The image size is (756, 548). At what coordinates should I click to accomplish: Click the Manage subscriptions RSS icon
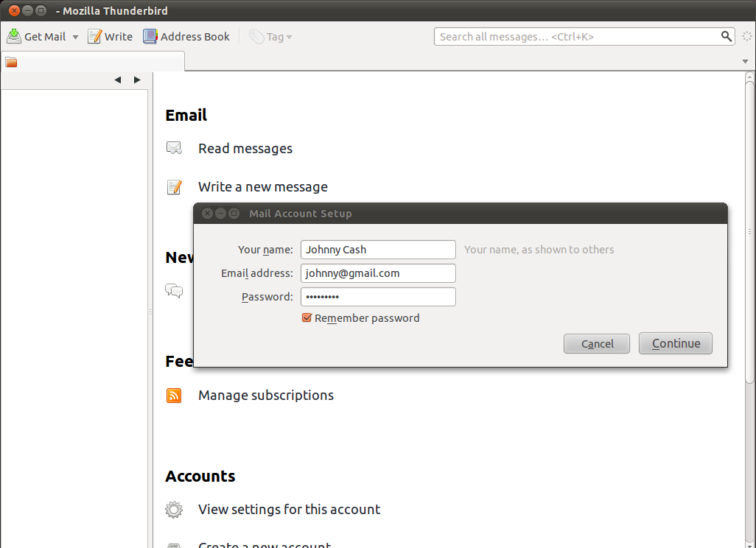(x=174, y=396)
